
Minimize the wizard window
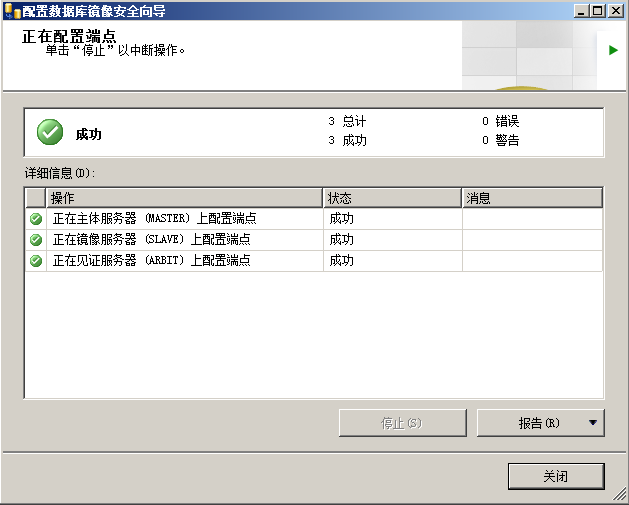coord(581,11)
